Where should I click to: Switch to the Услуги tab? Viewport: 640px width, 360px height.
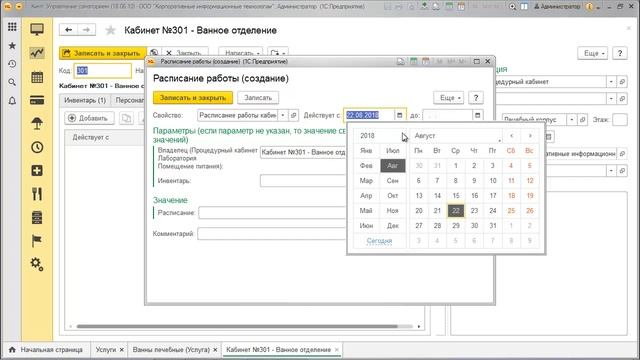106,350
